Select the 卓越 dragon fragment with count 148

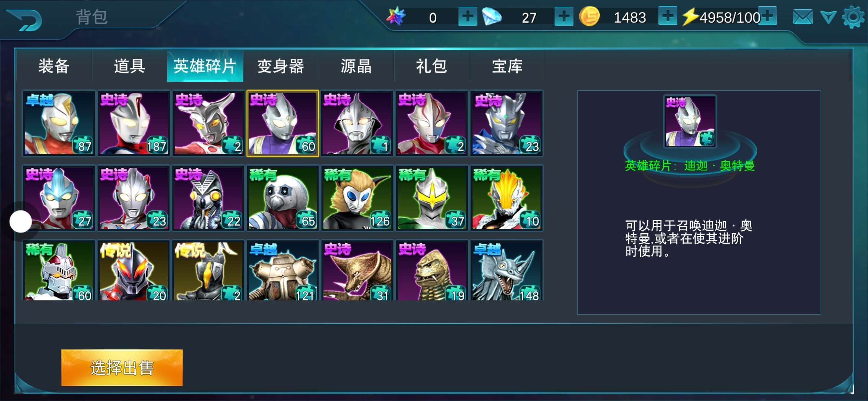[x=507, y=271]
